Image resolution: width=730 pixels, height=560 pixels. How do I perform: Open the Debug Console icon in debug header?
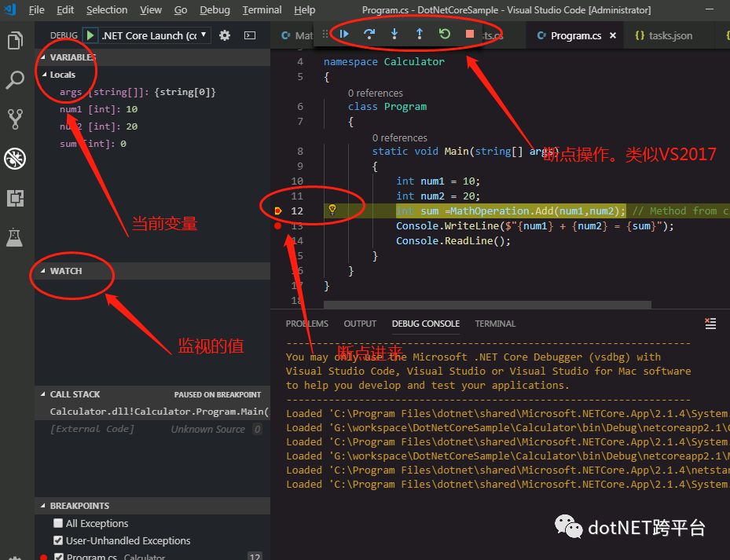(250, 35)
